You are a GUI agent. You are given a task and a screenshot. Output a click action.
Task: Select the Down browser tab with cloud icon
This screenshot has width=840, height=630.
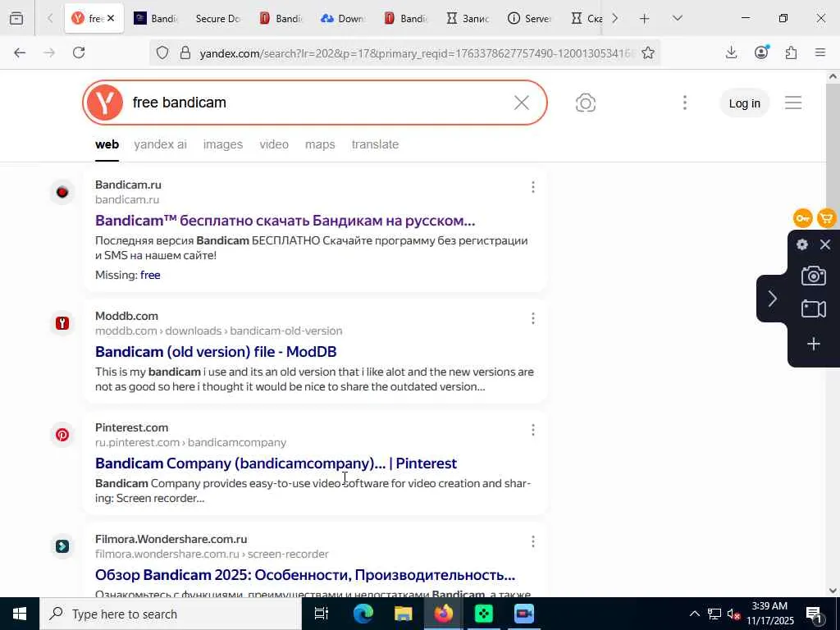343,19
